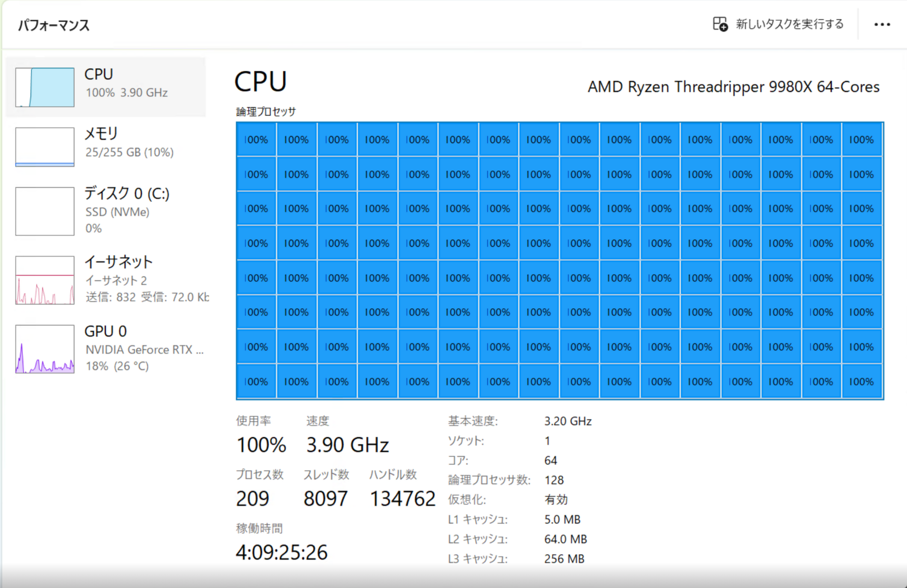The image size is (907, 588).
Task: Switch to the メモリ 25/255 GB entry
Action: point(106,146)
